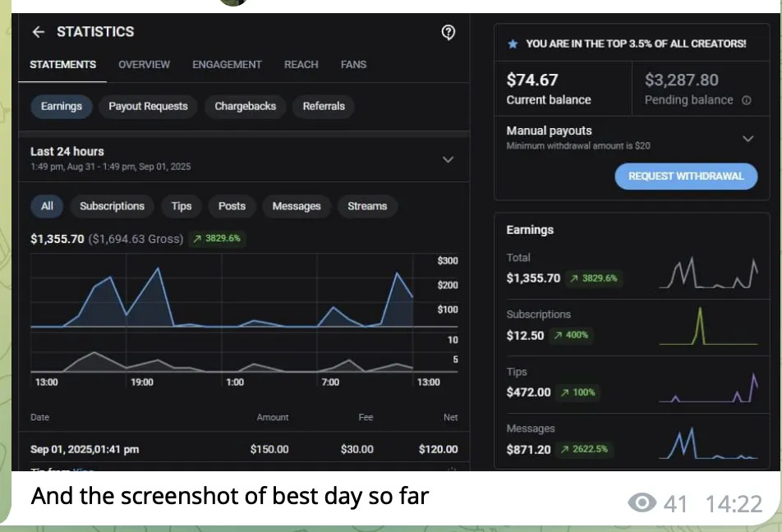Filter earnings by All
The width and height of the screenshot is (782, 532).
pos(47,206)
